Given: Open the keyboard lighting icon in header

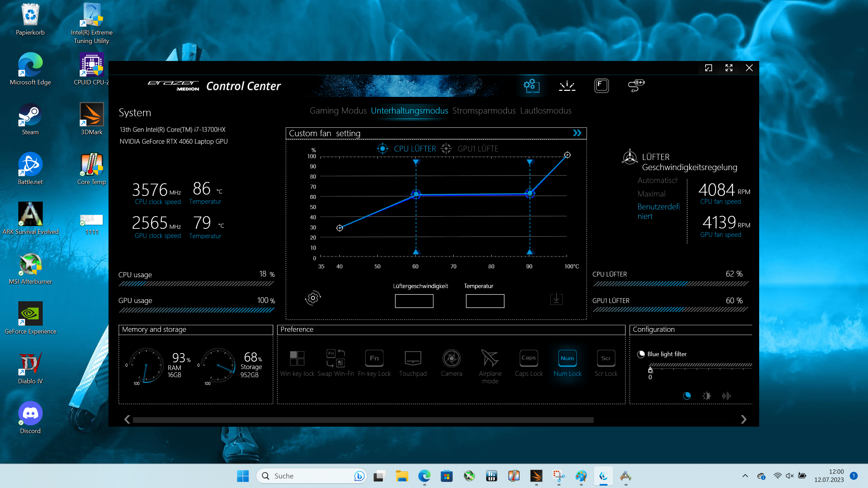Looking at the screenshot, I should [567, 85].
